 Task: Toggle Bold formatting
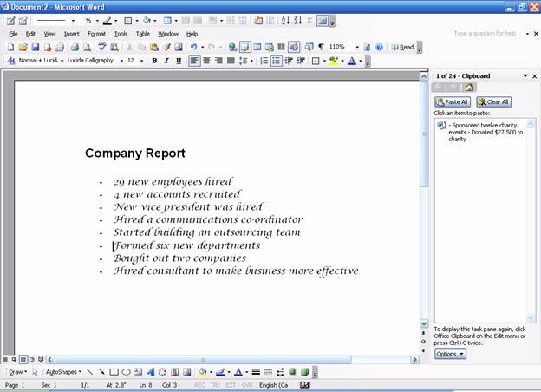click(154, 61)
